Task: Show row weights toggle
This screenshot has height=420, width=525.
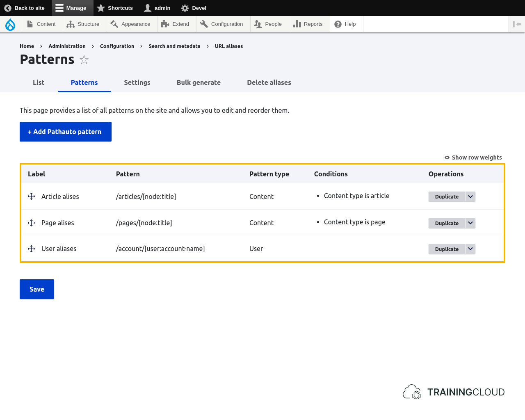Action: (473, 157)
